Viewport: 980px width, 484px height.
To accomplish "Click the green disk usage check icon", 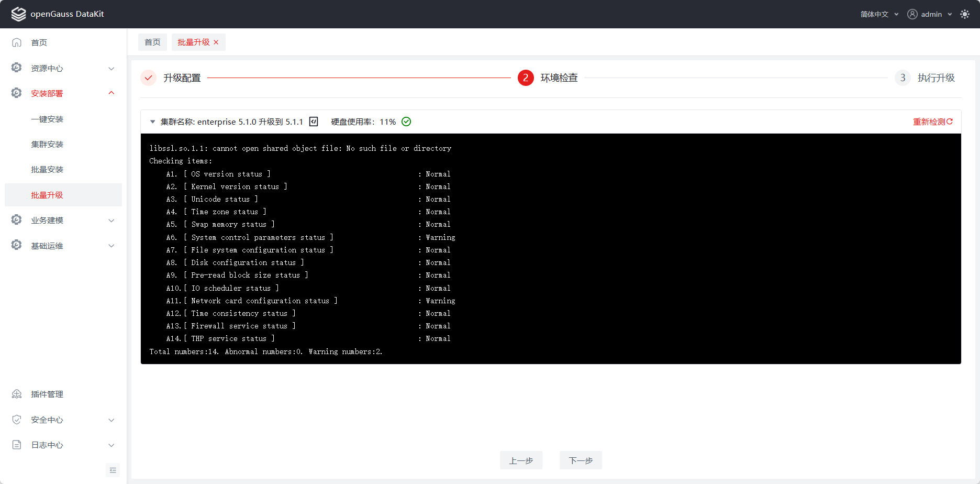I will tap(406, 122).
